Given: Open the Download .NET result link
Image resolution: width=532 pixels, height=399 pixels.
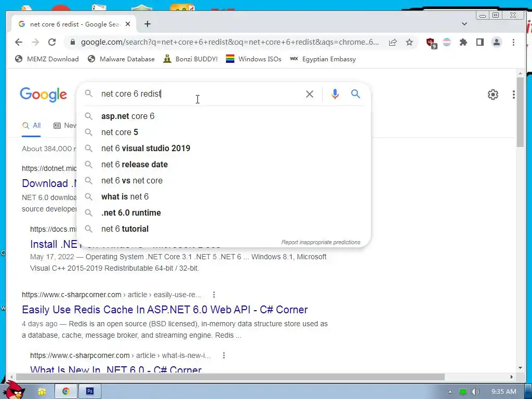Looking at the screenshot, I should point(49,183).
